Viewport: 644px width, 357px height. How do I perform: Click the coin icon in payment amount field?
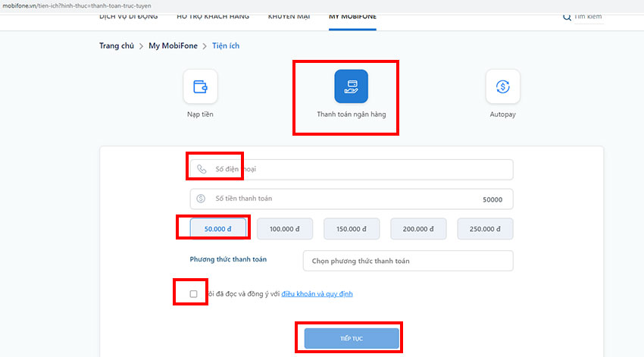pyautogui.click(x=201, y=199)
